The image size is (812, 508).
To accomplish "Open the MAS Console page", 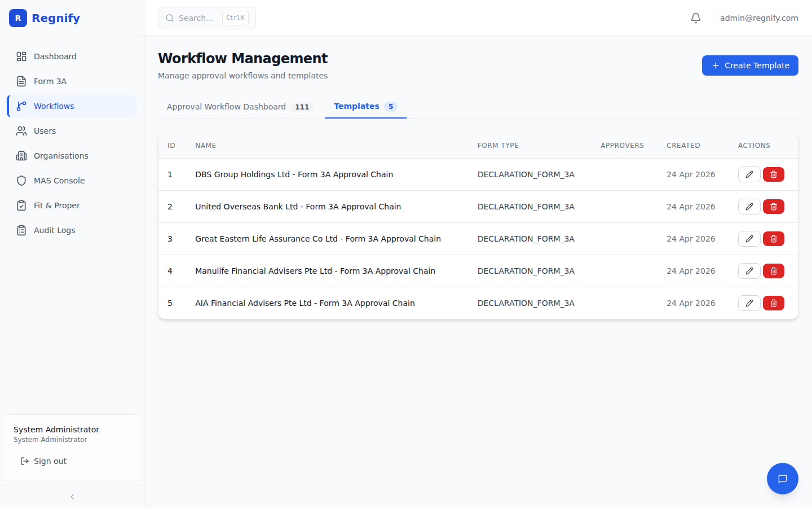I will tap(72, 181).
